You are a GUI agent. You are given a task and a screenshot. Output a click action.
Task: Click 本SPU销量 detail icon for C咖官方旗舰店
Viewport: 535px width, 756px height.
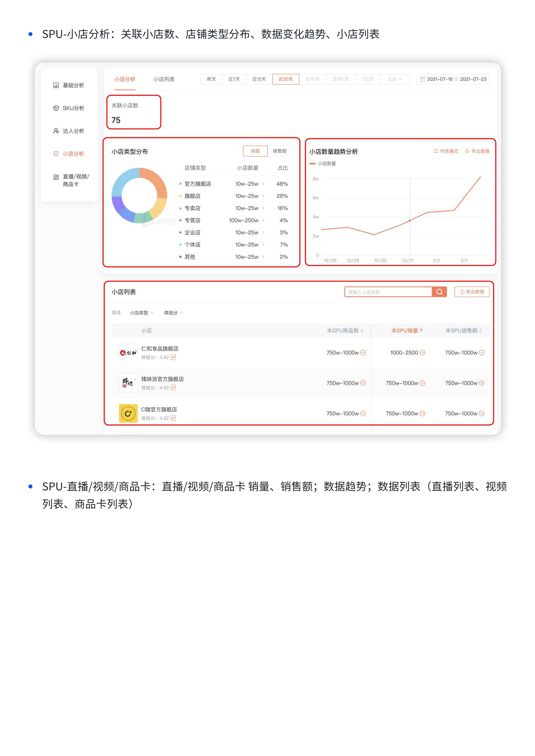[x=422, y=413]
